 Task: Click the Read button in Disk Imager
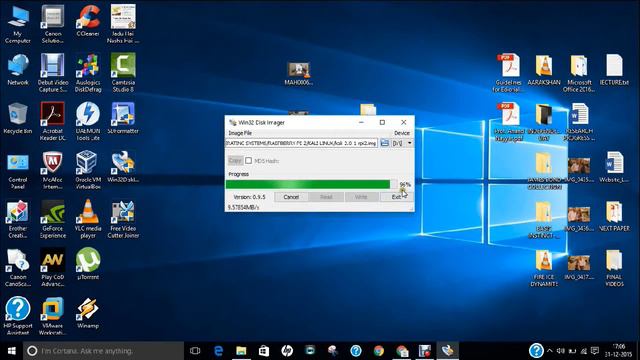point(326,197)
